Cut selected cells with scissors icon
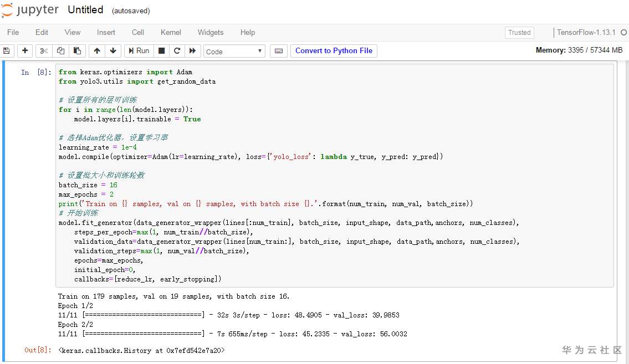This screenshot has width=629, height=364. (x=44, y=51)
